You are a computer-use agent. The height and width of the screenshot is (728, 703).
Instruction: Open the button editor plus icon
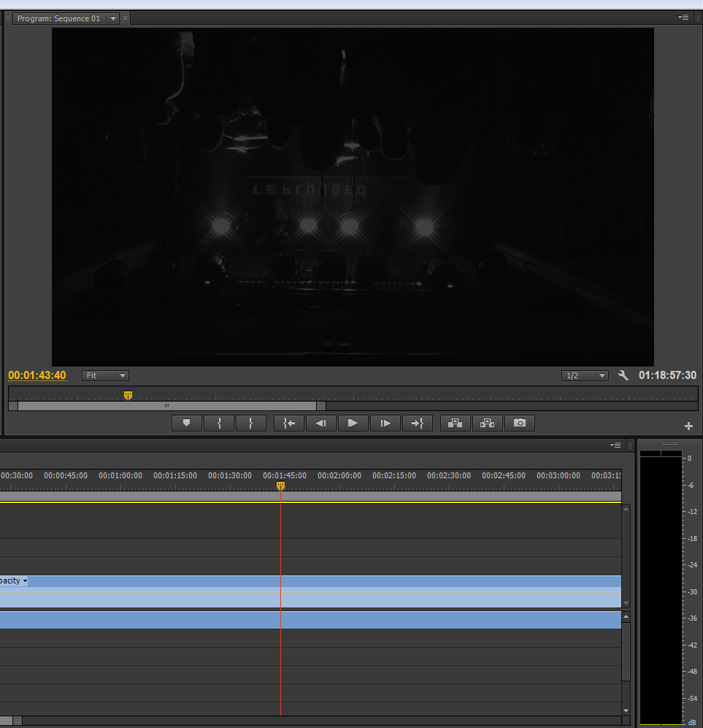point(688,426)
